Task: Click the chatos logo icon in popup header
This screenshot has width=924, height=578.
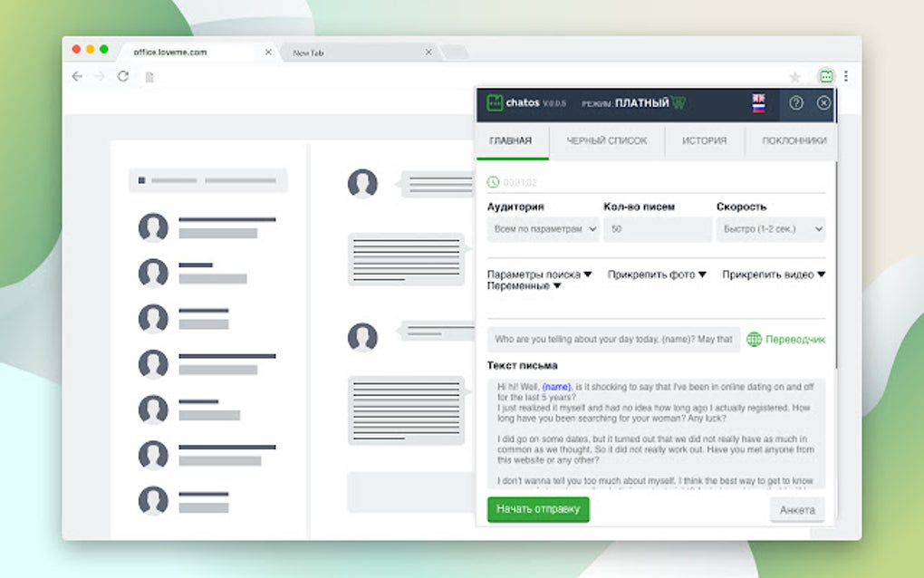Action: click(496, 102)
